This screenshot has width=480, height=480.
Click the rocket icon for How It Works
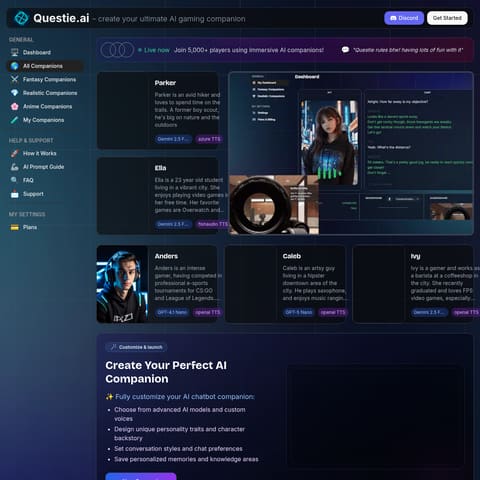tap(14, 153)
